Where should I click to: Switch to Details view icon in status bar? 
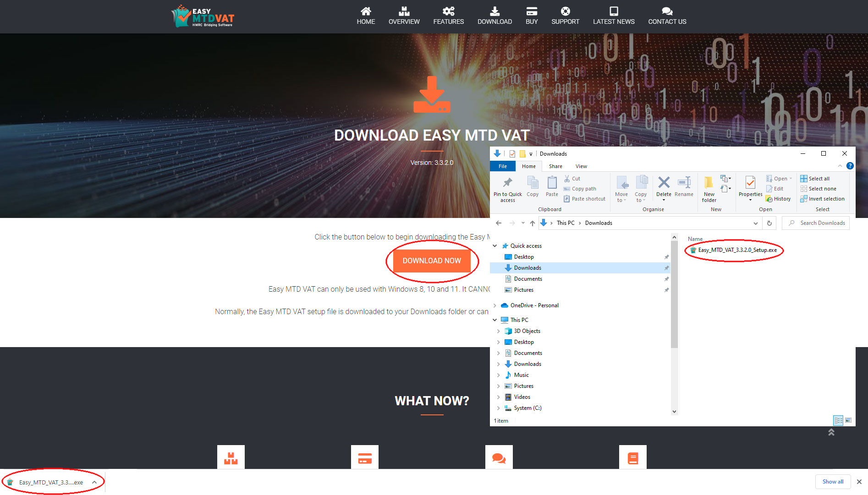pos(838,420)
